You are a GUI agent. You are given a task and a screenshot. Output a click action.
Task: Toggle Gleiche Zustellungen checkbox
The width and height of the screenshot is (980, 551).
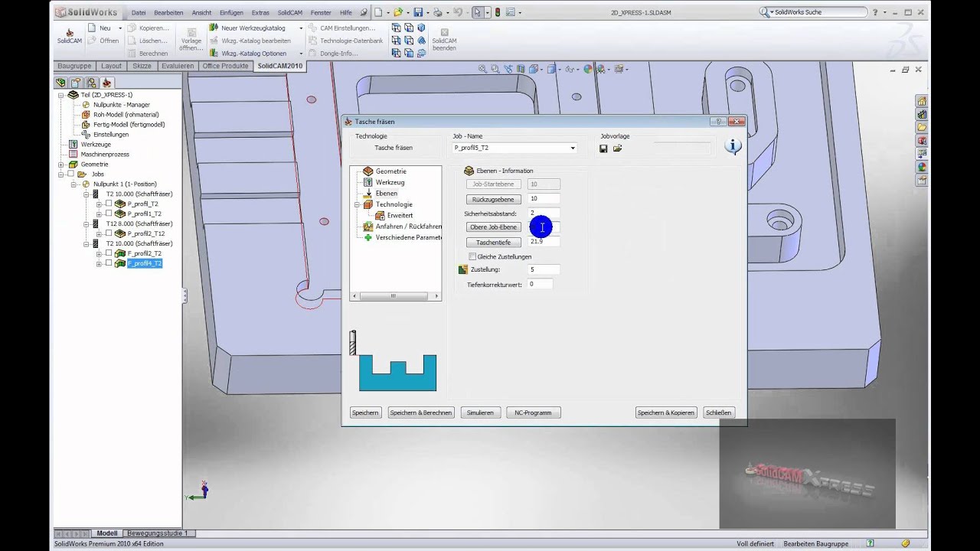click(472, 256)
